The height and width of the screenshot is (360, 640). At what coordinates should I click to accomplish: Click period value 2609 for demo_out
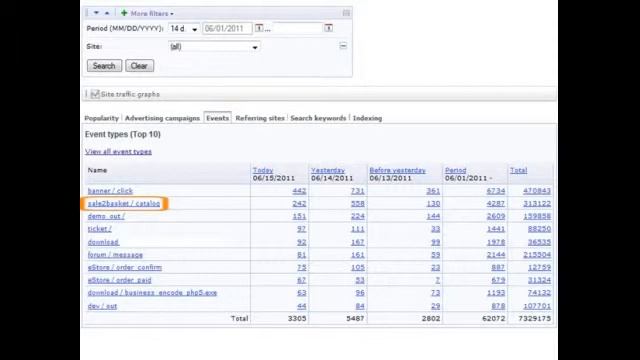496,216
